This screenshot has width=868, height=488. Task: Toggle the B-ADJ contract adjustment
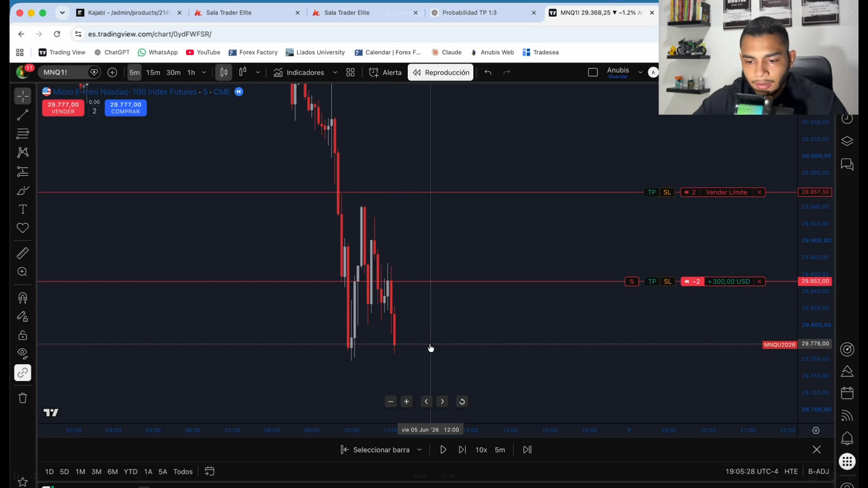click(x=818, y=472)
